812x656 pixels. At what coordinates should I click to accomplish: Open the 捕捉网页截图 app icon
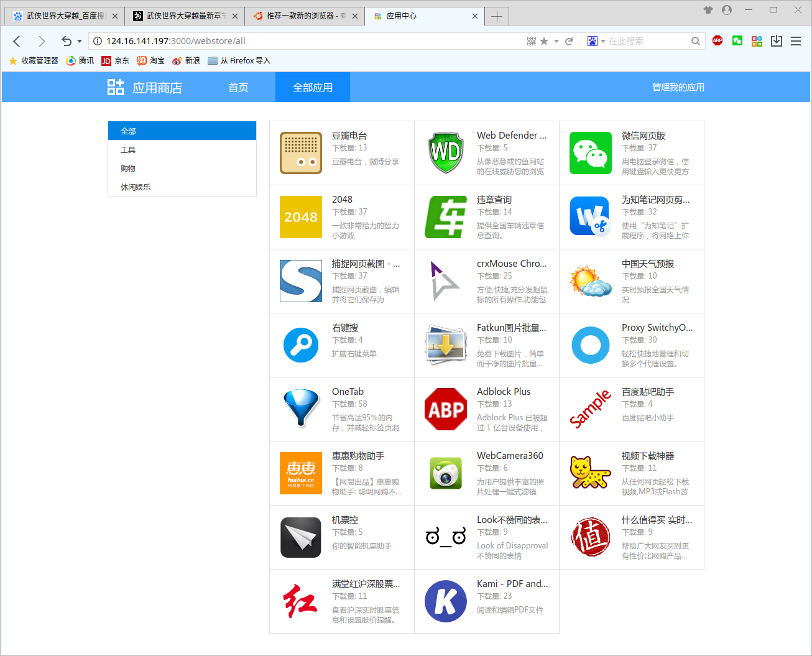(301, 281)
